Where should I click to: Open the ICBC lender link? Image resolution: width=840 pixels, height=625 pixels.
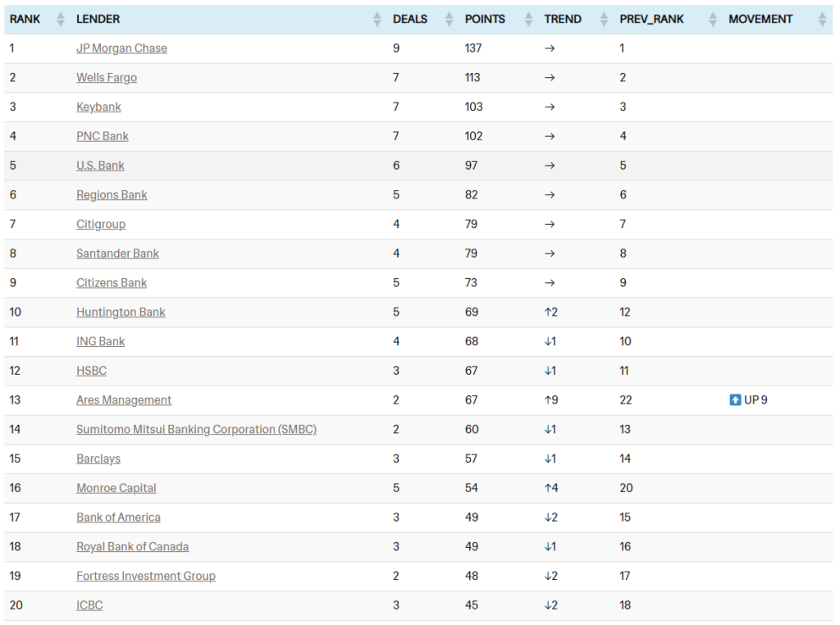coord(89,605)
